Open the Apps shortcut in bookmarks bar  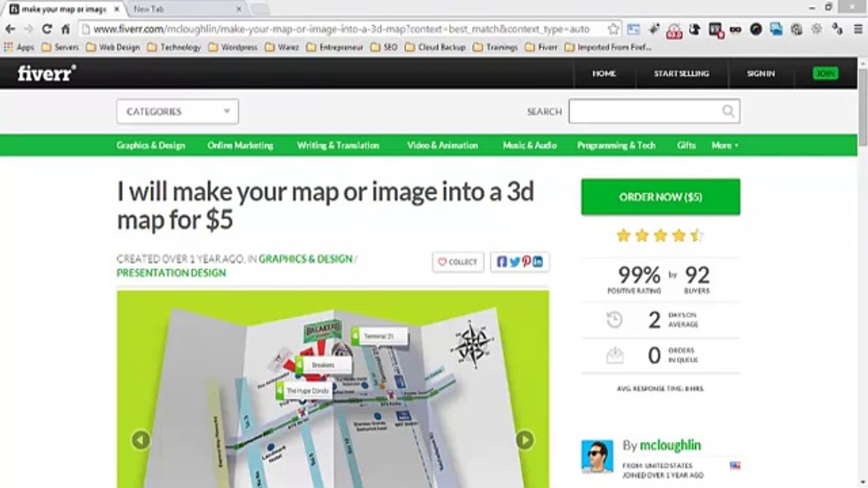19,47
